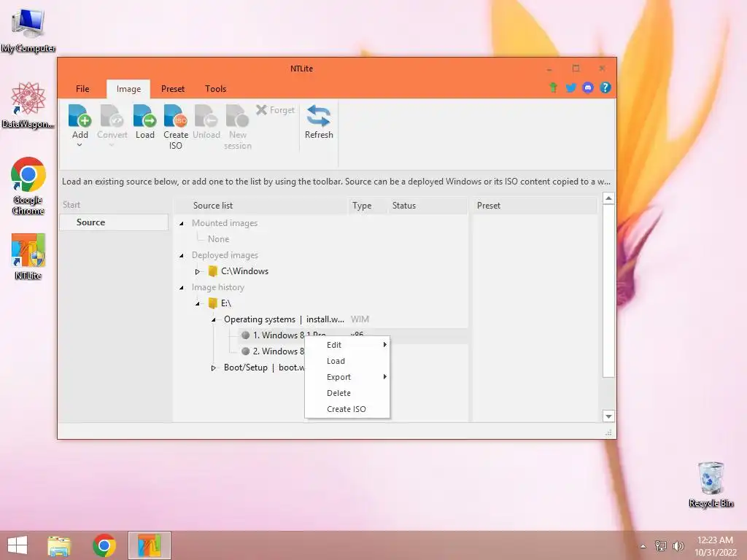Open the Twitter bird icon
Viewport: 747px width, 560px height.
(570, 87)
